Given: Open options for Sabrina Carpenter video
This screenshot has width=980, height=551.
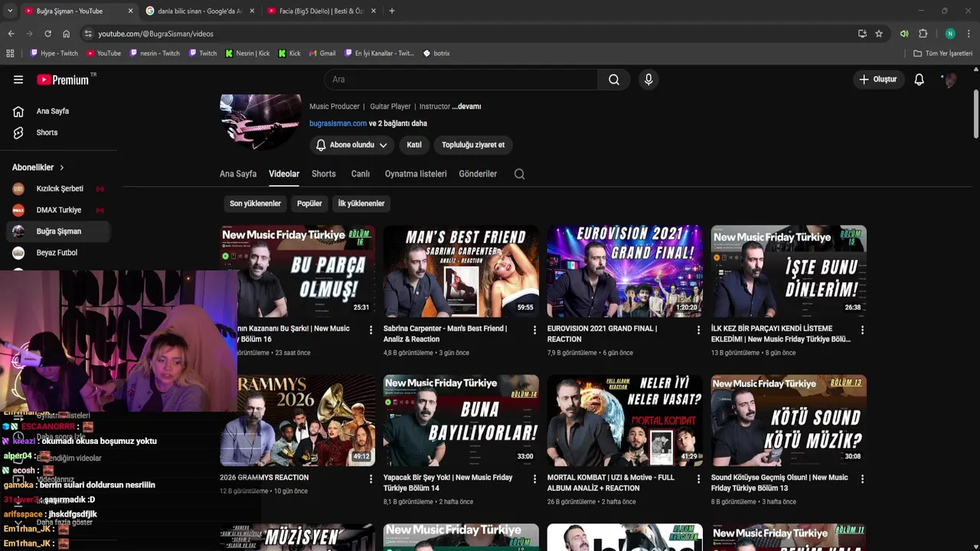Looking at the screenshot, I should pos(534,330).
